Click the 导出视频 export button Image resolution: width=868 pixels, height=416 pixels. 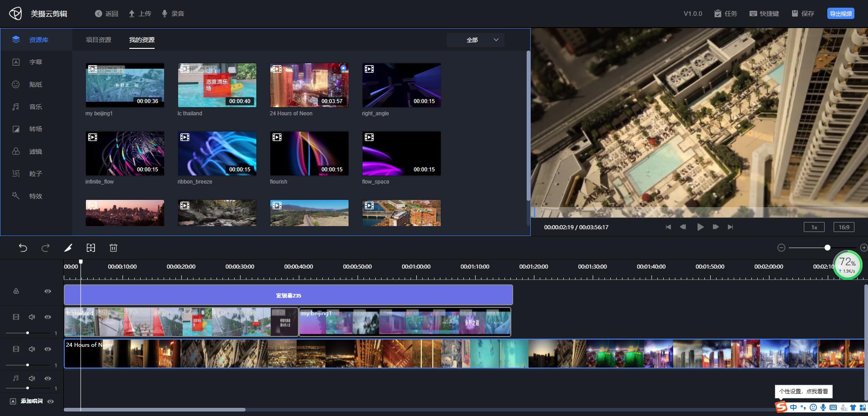click(x=840, y=14)
